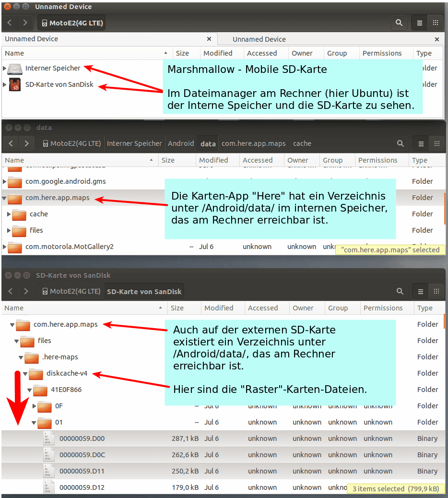Click the 41E0F866 folder icon
The height and width of the screenshot is (498, 448).
pos(40,391)
